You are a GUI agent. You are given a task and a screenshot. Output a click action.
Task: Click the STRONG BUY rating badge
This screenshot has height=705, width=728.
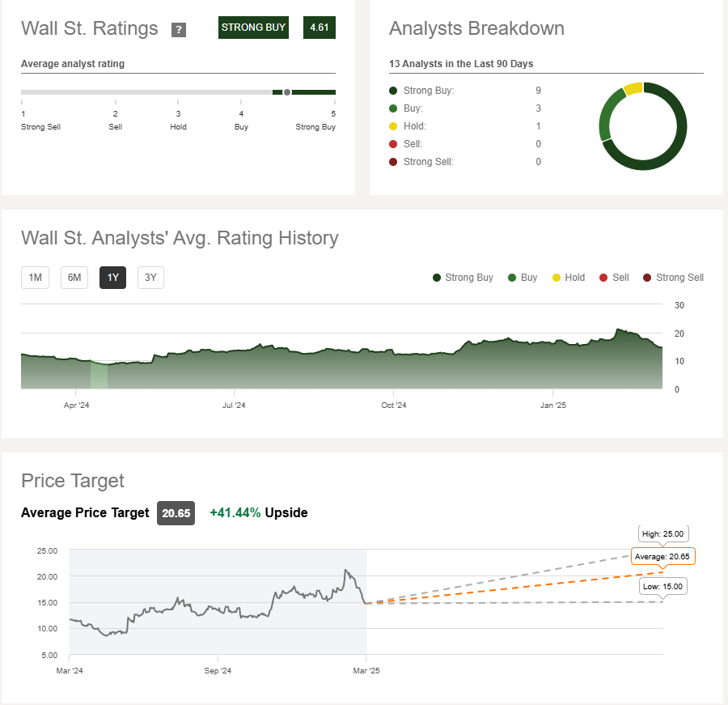[253, 27]
